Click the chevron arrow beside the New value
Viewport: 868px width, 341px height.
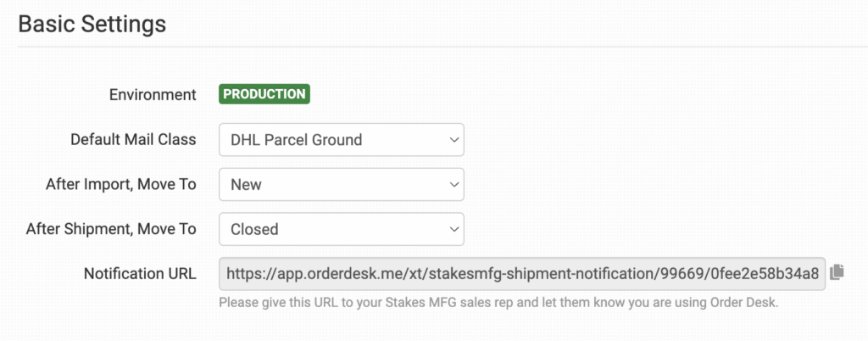[x=451, y=184]
